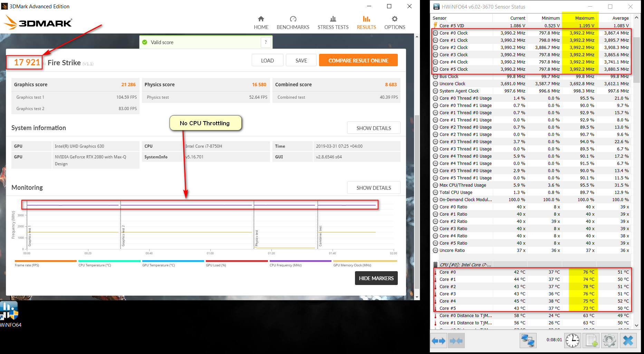The image size is (644, 354).
Task: Show details for Monitoring
Action: click(x=374, y=188)
